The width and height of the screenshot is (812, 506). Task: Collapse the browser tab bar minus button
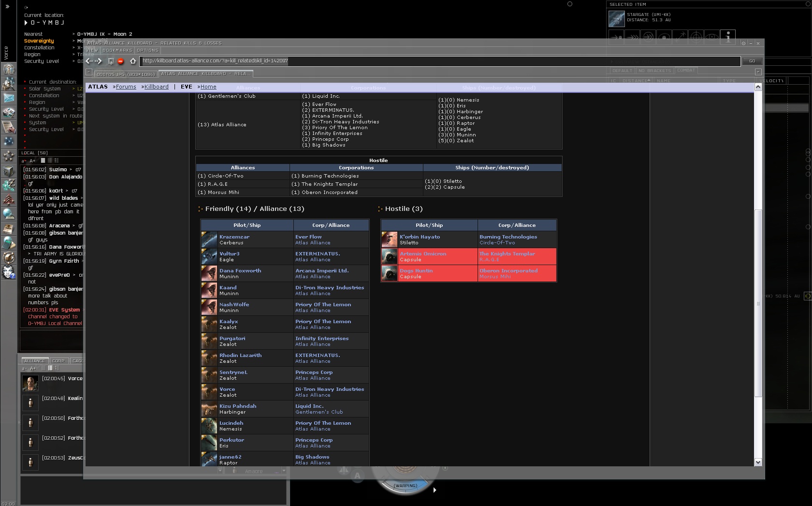tap(89, 73)
